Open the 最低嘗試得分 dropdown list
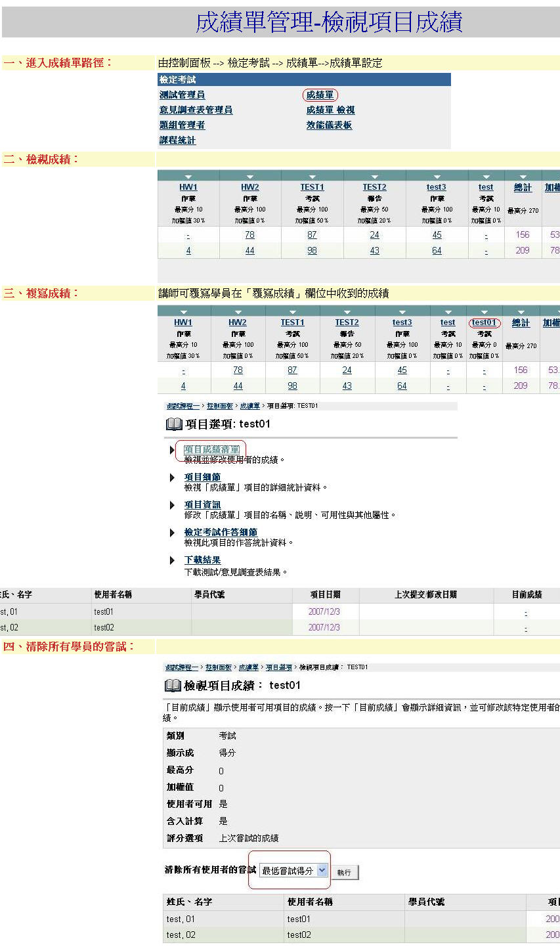560x949 pixels. (x=322, y=870)
